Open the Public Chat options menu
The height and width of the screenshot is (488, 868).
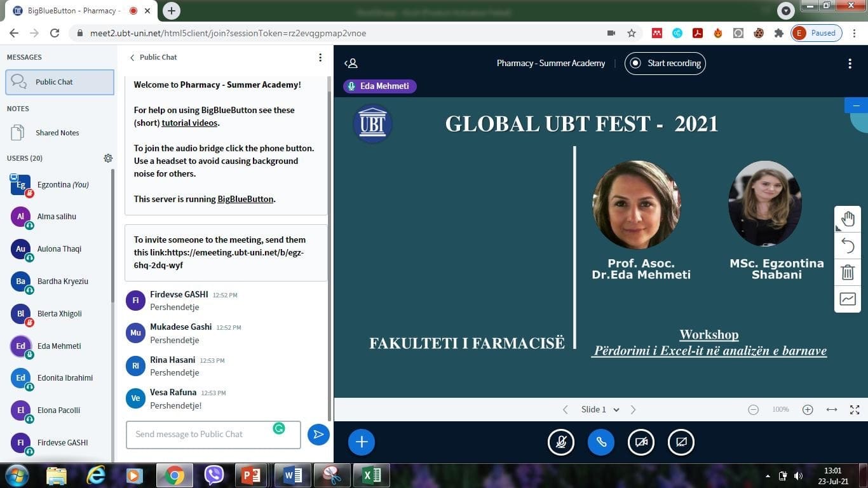pos(320,57)
